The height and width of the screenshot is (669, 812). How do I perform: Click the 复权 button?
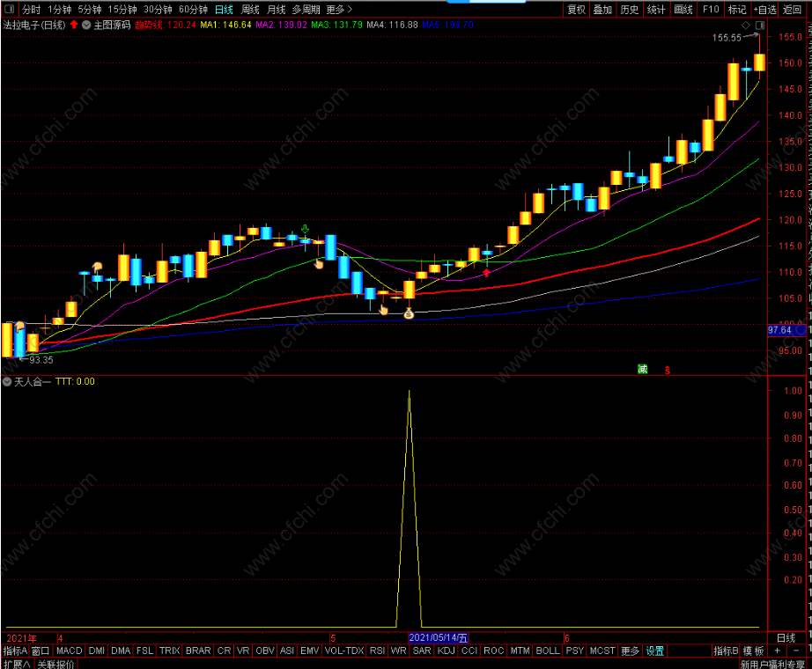(x=576, y=10)
